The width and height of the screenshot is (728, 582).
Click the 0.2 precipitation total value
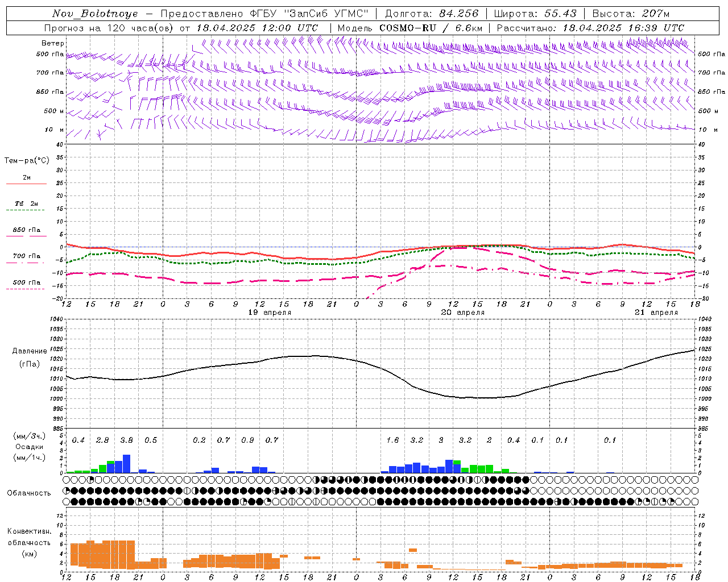click(199, 440)
